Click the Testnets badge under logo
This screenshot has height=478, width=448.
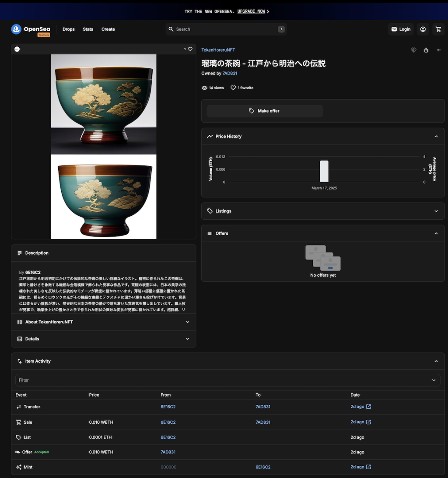44,35
